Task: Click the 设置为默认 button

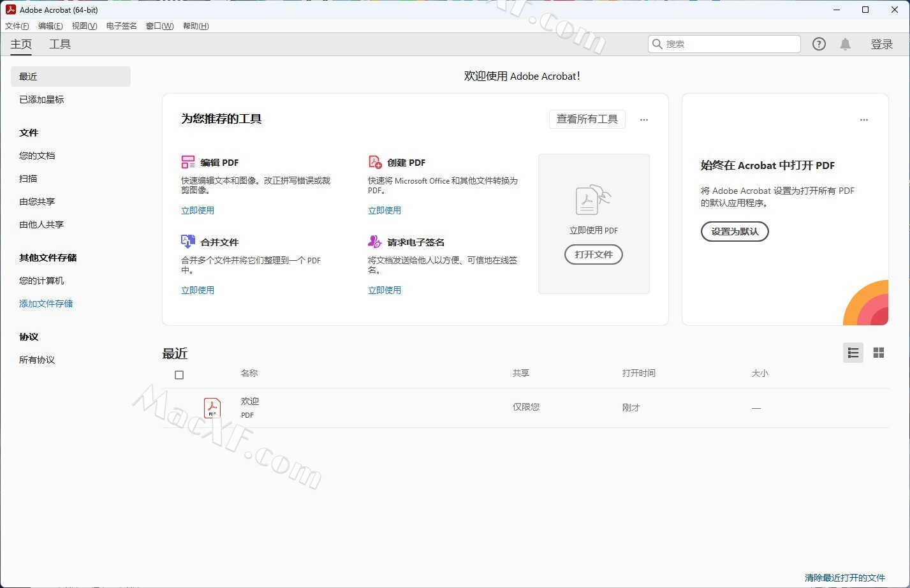Action: [x=735, y=232]
